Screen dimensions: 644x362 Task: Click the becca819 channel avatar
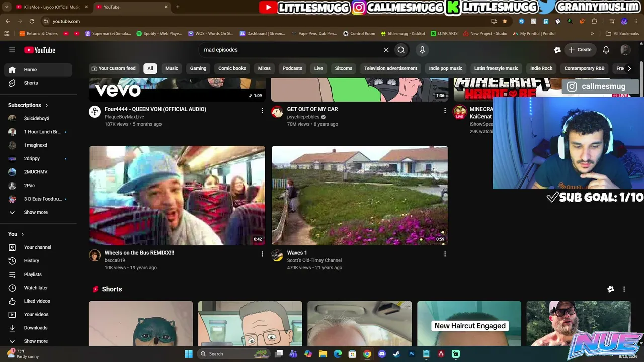pos(95,255)
